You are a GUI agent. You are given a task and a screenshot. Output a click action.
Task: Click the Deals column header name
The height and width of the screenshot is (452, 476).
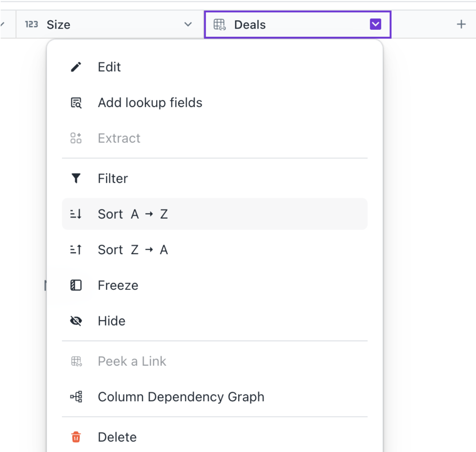250,25
